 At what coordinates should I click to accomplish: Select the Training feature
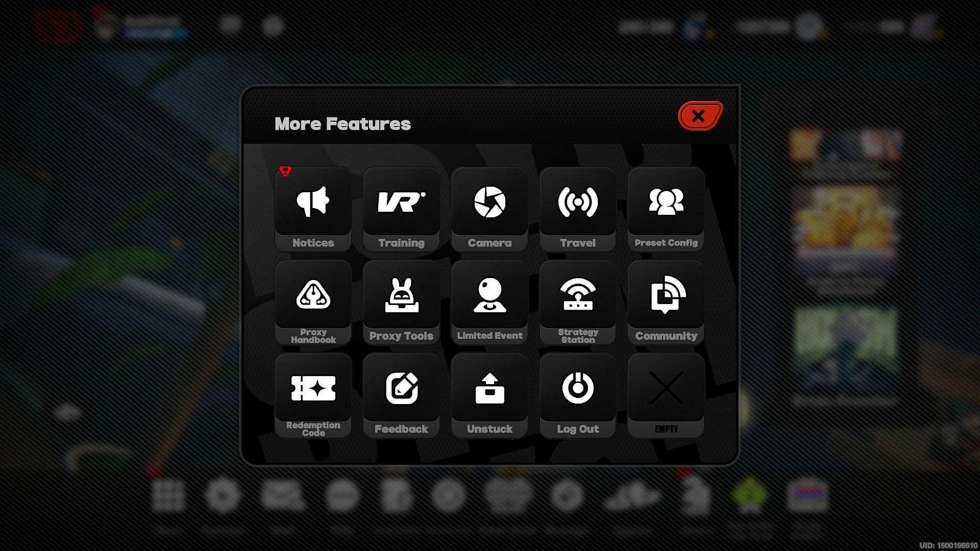402,209
